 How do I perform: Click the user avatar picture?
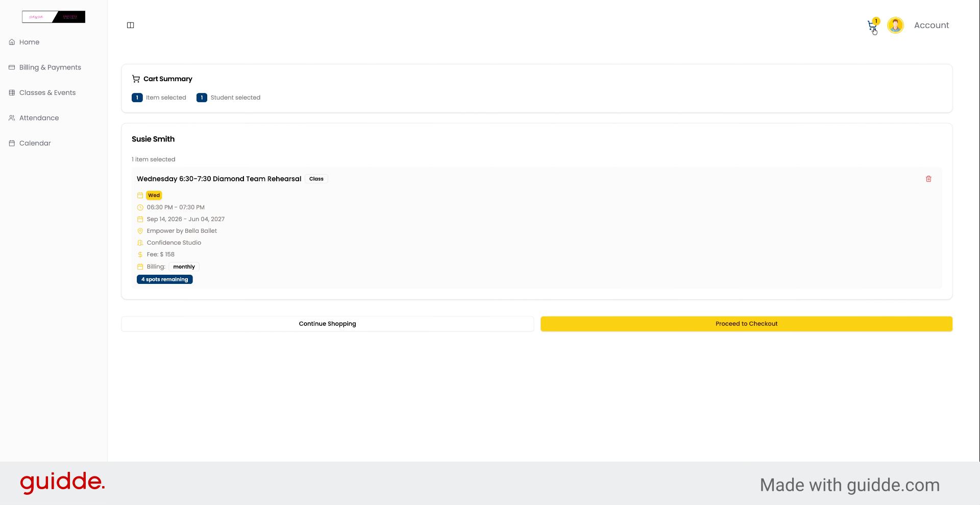tap(895, 25)
